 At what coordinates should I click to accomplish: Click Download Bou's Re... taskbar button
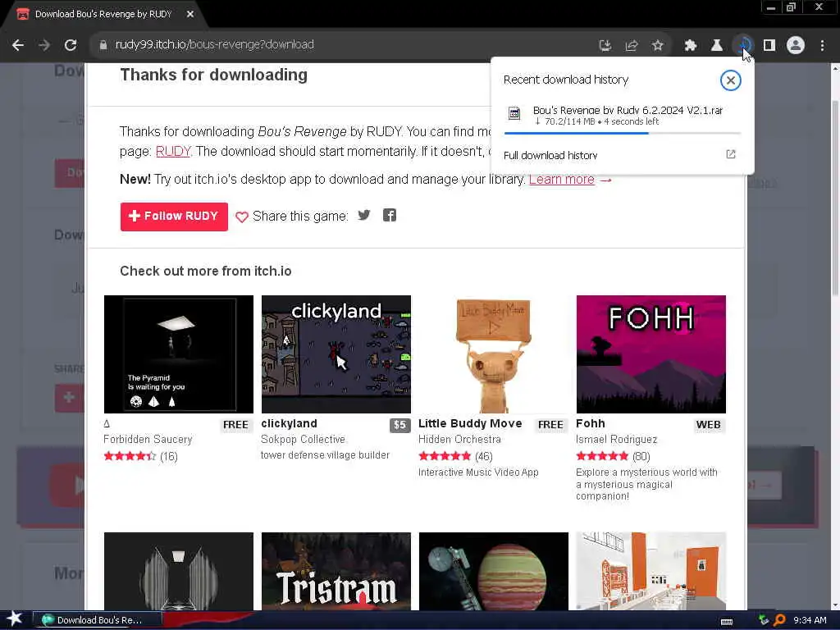pos(98,620)
